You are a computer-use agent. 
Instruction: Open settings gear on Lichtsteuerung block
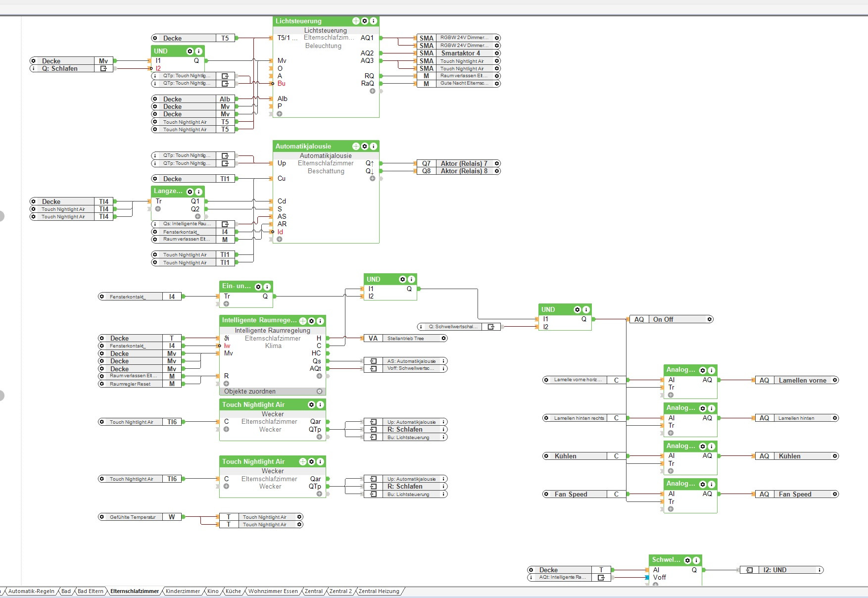tap(365, 21)
